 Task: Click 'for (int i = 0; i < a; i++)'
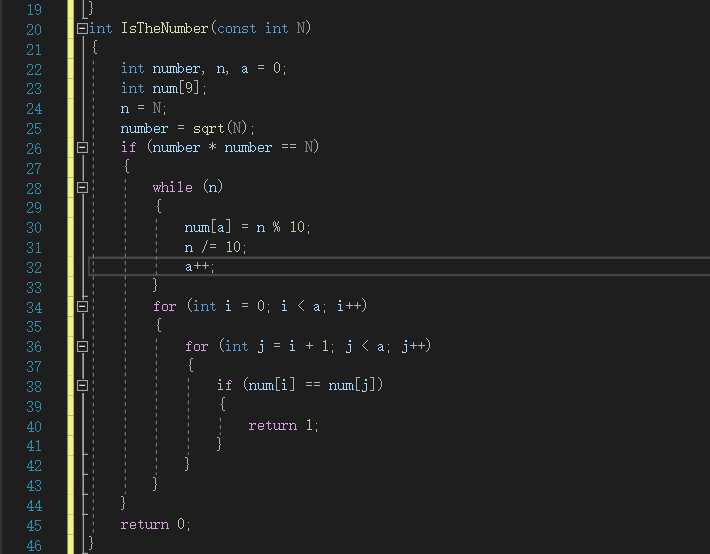click(x=260, y=306)
